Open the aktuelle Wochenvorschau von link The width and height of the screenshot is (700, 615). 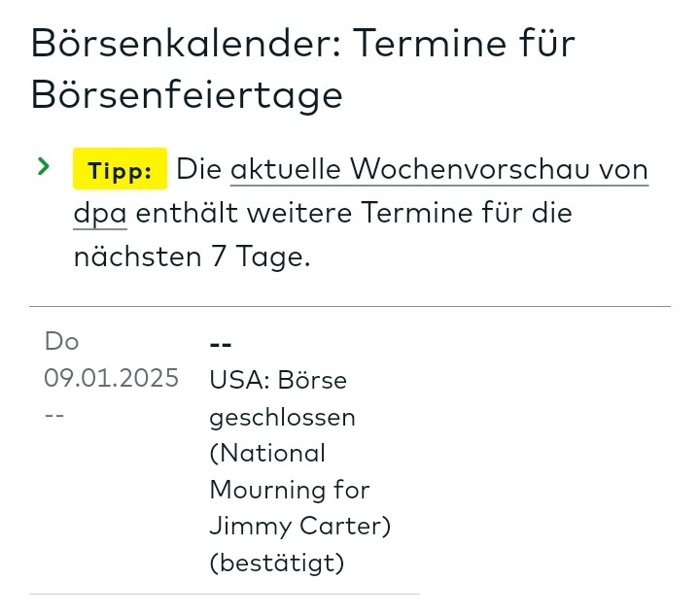click(x=438, y=170)
